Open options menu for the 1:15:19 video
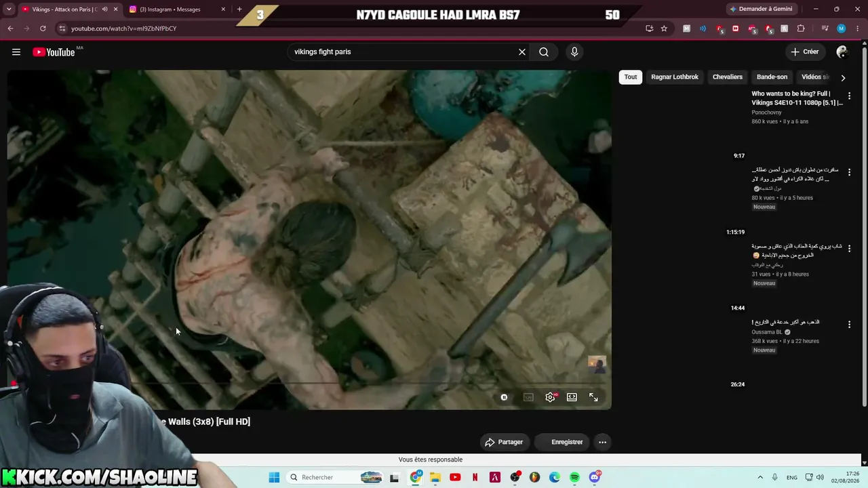The image size is (868, 488). [x=849, y=172]
